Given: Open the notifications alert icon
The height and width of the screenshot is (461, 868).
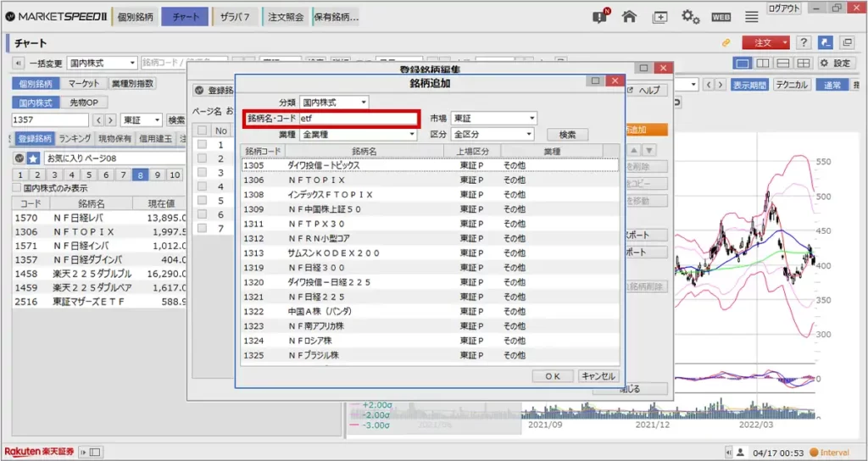Looking at the screenshot, I should point(601,16).
